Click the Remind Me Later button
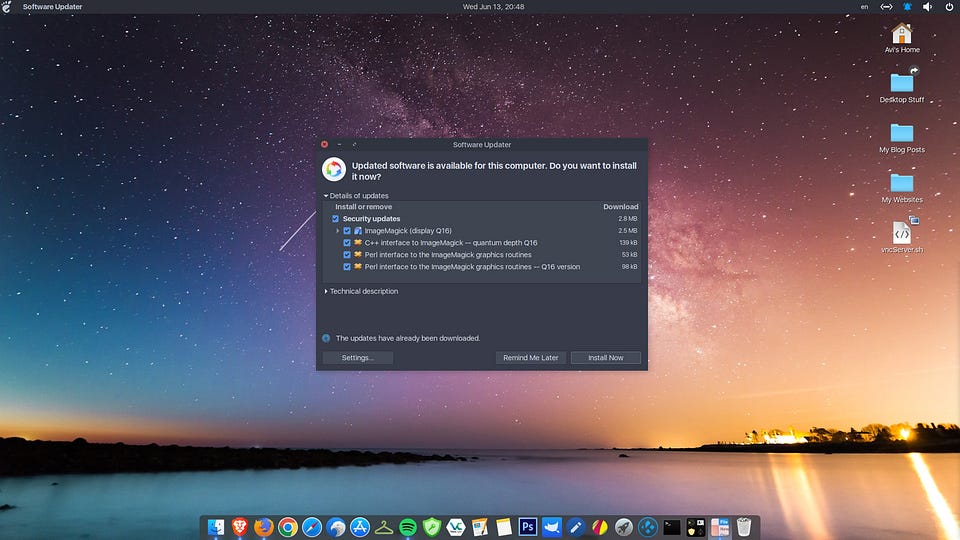The image size is (960, 540). (x=531, y=358)
